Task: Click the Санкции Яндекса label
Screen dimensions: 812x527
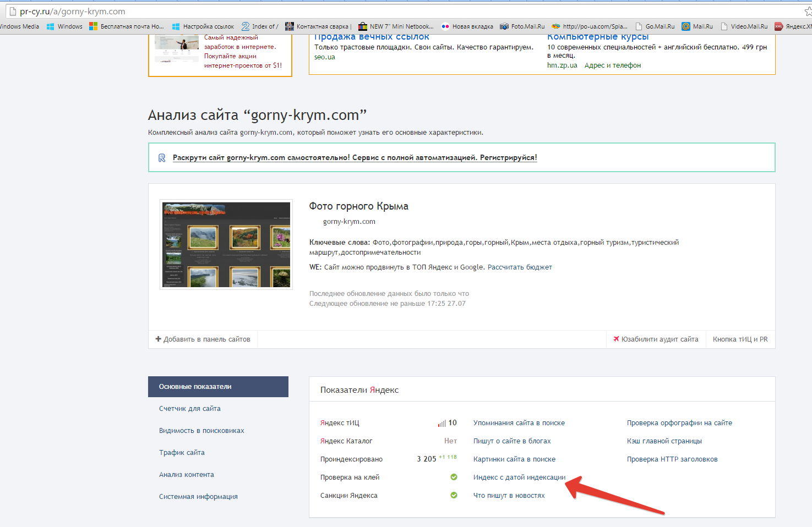Action: click(349, 496)
